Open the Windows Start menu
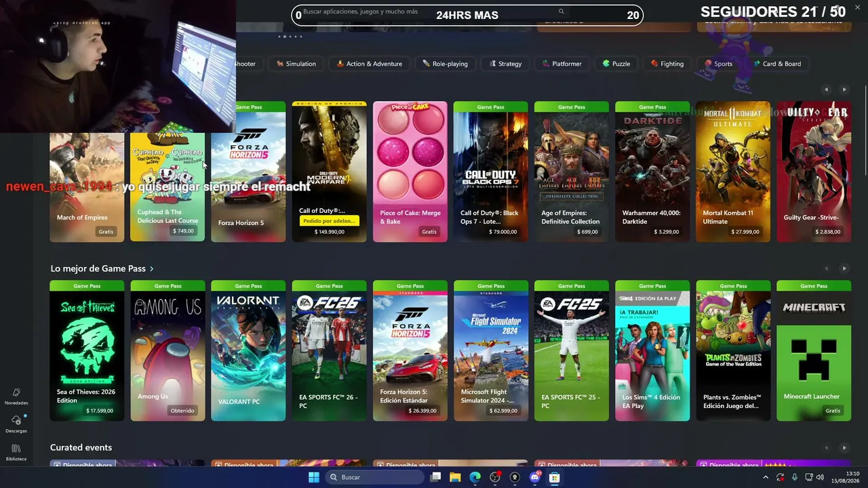The width and height of the screenshot is (868, 488). 313,477
